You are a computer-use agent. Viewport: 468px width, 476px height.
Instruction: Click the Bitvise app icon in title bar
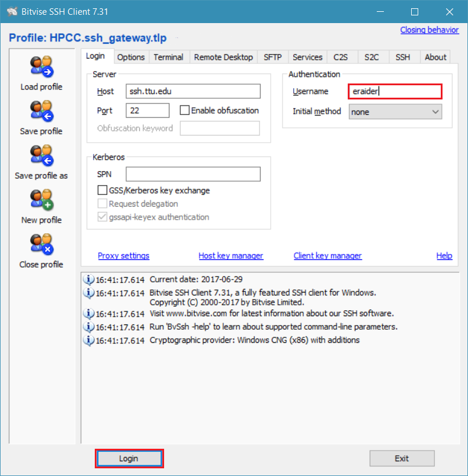12,11
